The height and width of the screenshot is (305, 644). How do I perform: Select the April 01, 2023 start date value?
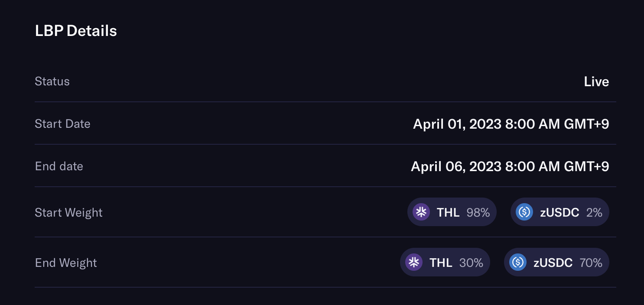coord(511,124)
